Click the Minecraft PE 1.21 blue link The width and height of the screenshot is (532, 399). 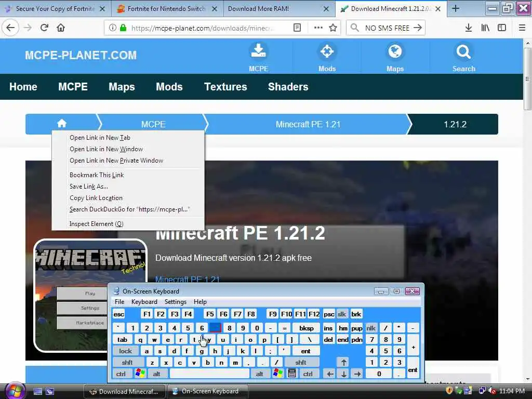(187, 280)
